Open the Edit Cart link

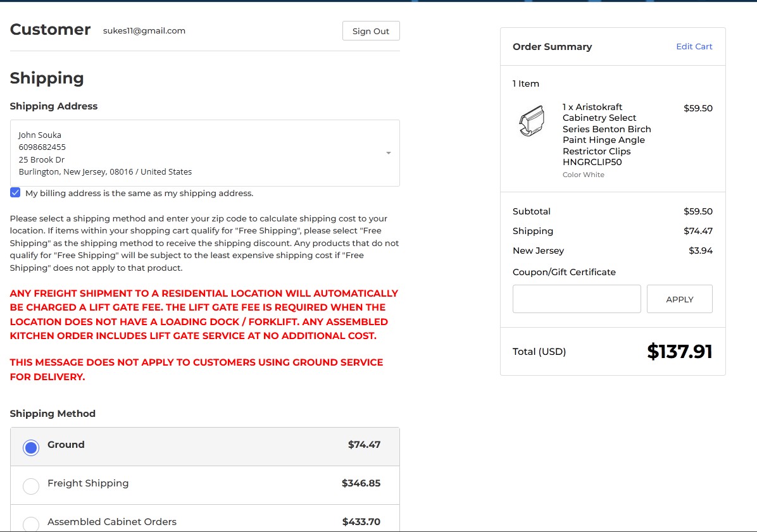click(x=694, y=46)
